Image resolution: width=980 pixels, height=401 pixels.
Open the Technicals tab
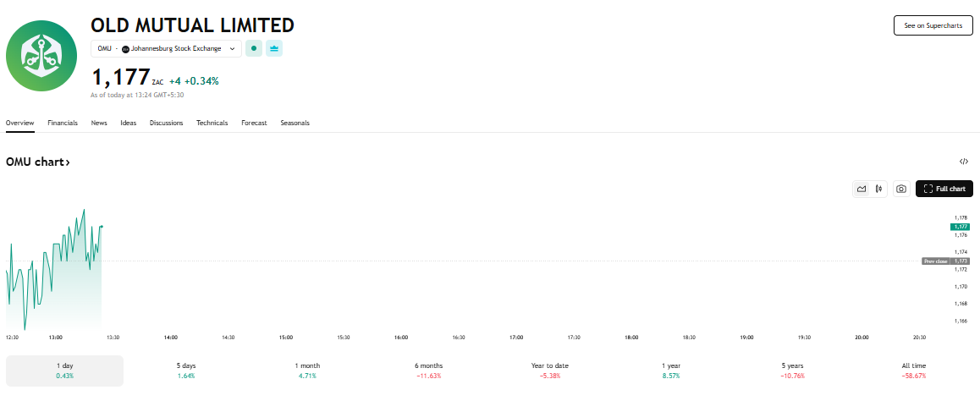point(212,123)
